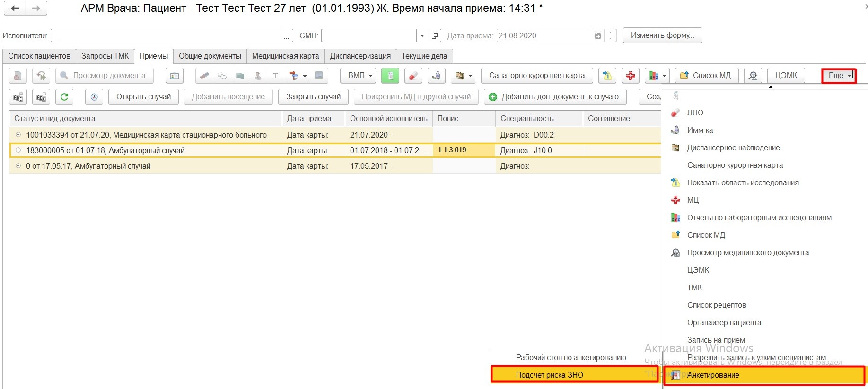Click the show research area info icon
Image resolution: width=868 pixels, height=389 pixels.
click(x=607, y=76)
